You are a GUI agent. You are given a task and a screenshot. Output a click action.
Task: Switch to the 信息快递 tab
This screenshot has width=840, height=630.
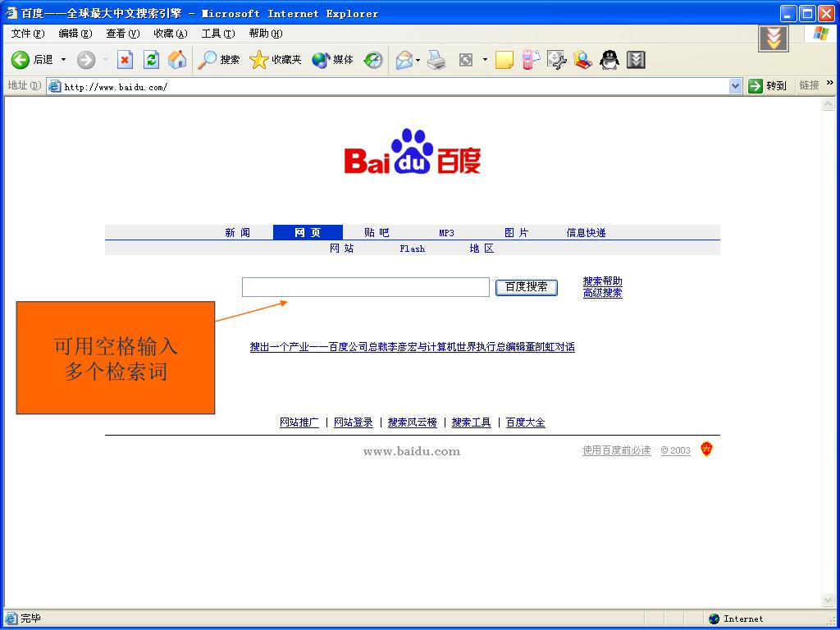click(586, 232)
